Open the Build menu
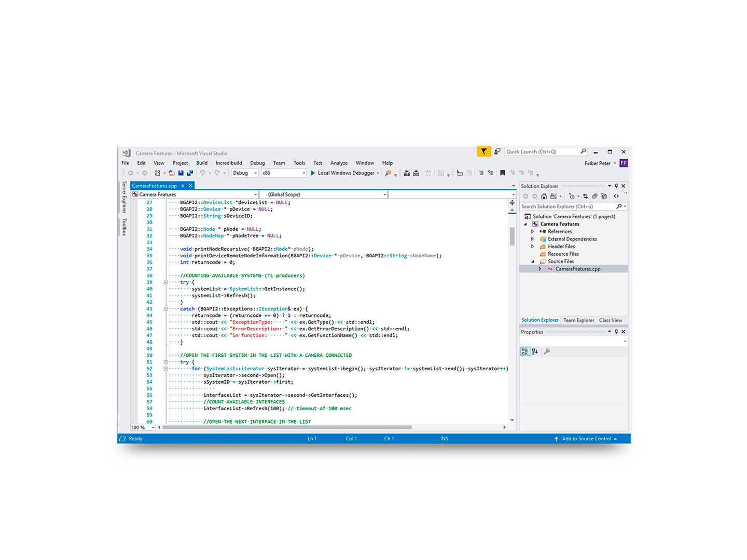This screenshot has height=560, width=747. 202,163
